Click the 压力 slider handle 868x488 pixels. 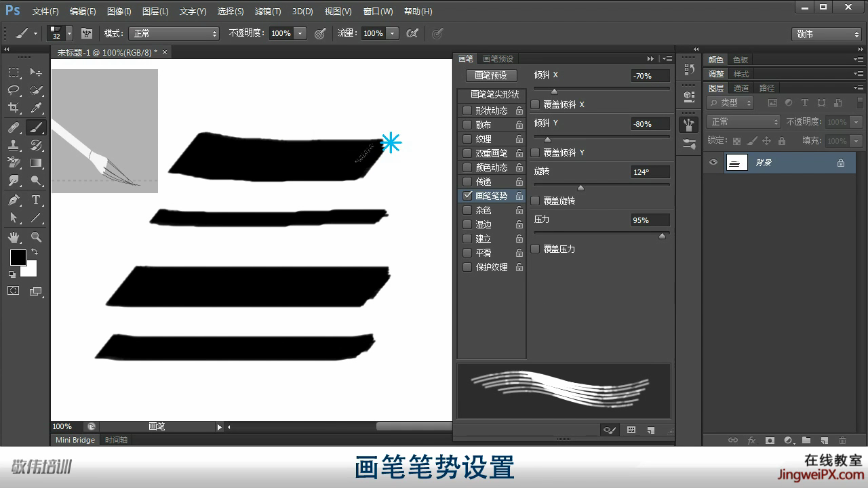(663, 236)
